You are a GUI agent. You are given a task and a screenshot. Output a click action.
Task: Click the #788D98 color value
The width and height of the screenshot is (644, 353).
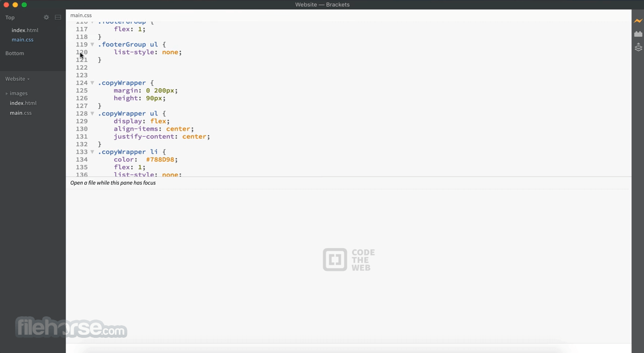160,159
